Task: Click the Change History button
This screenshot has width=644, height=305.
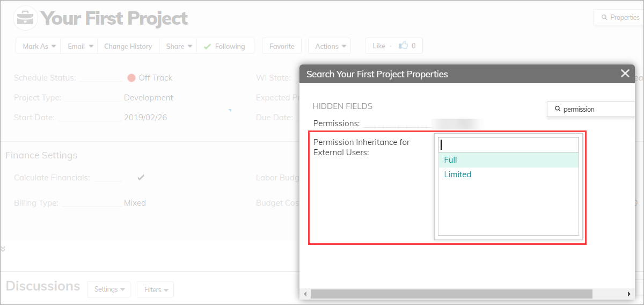Action: pos(128,46)
